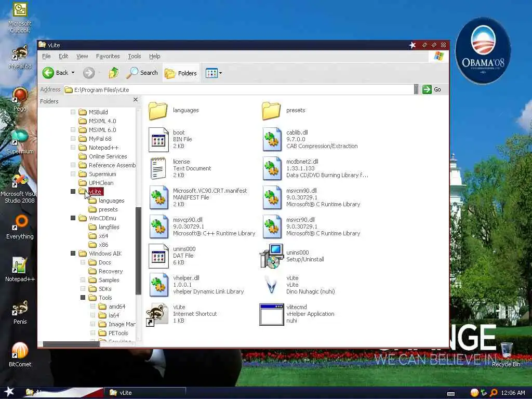Viewport: 532px width, 399px height.
Task: Close the Folders pane with X
Action: click(136, 100)
